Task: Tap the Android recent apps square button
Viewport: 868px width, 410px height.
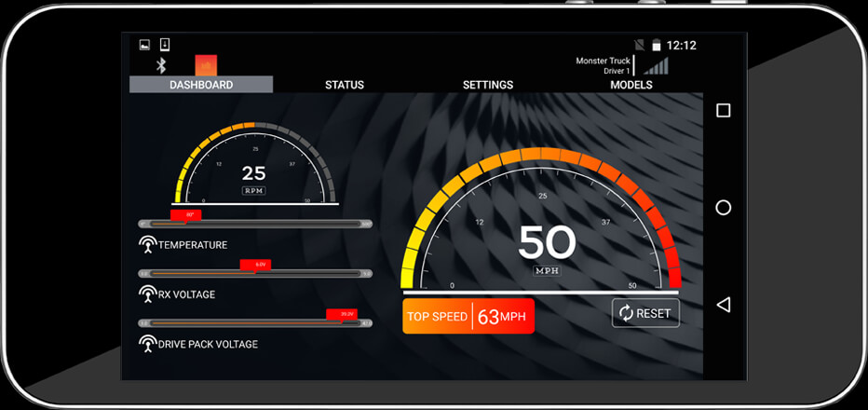Action: click(723, 111)
